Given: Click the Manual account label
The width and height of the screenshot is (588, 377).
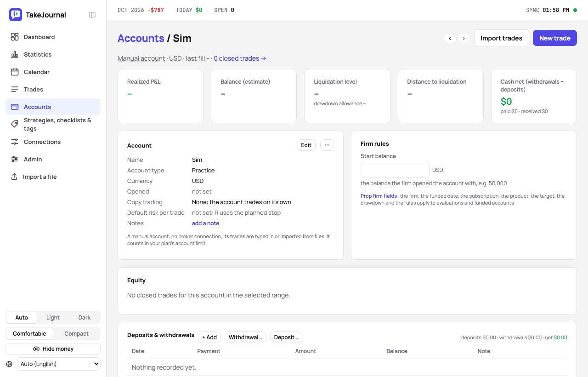Looking at the screenshot, I should point(141,58).
